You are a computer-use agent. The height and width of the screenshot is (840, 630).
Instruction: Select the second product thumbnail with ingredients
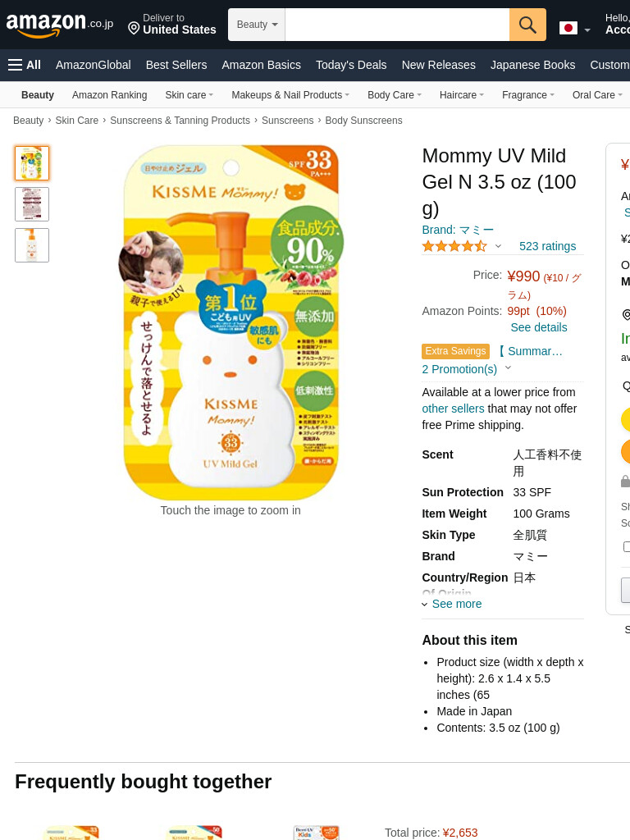pyautogui.click(x=32, y=204)
